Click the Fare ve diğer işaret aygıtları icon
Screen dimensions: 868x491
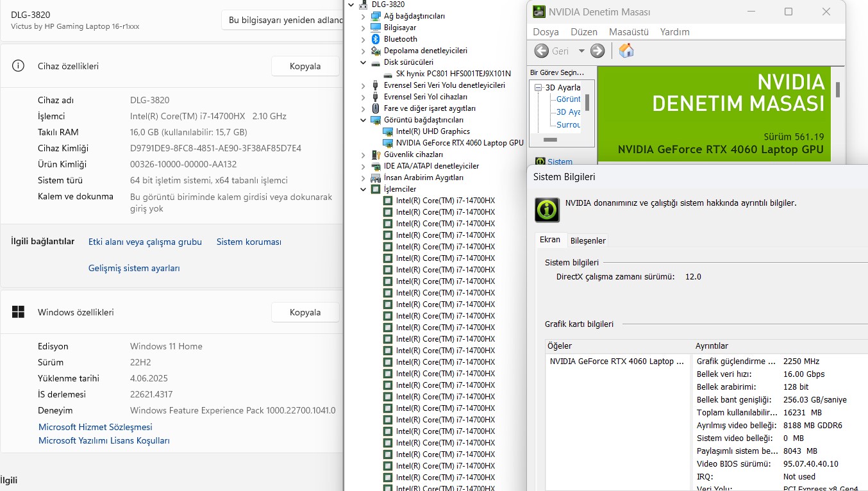(376, 108)
